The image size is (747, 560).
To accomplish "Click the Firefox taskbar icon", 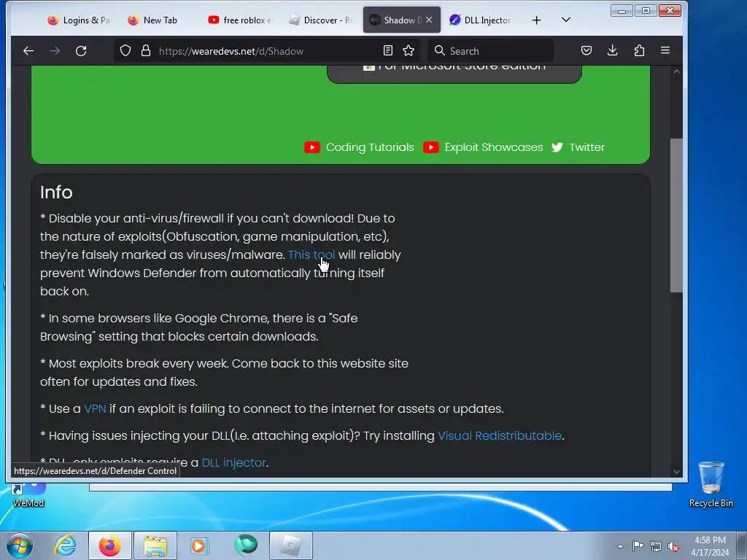I will click(x=109, y=545).
